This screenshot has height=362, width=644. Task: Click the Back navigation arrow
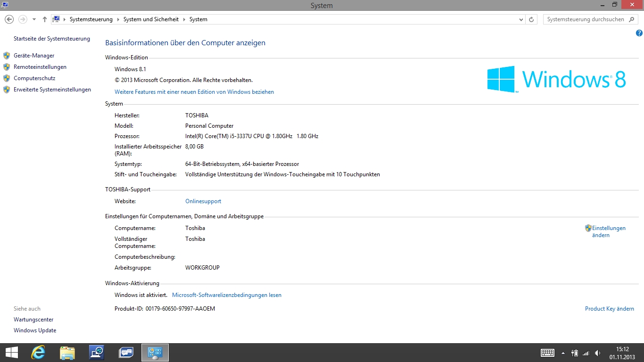(x=9, y=19)
